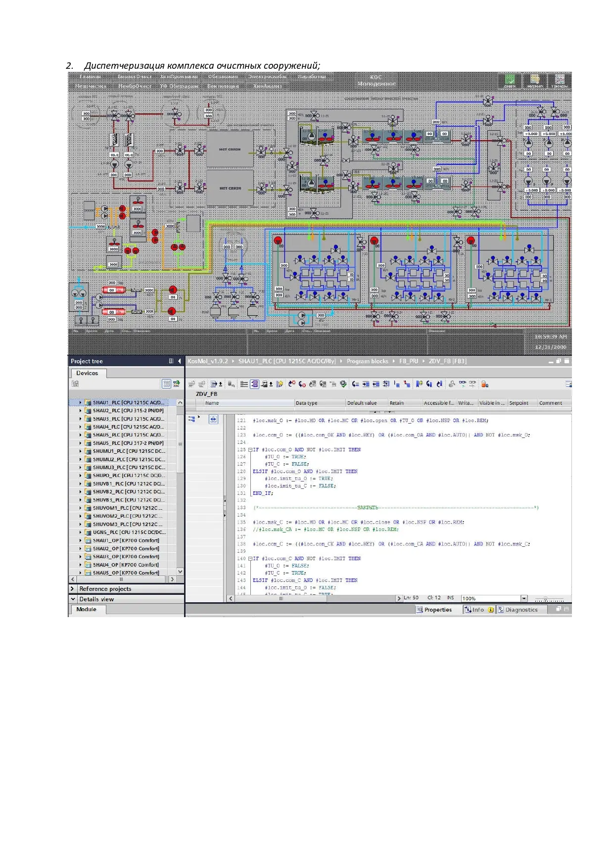Collapse the IF block at line 125
Image resolution: width=614 pixels, height=868 pixels.
coord(250,450)
